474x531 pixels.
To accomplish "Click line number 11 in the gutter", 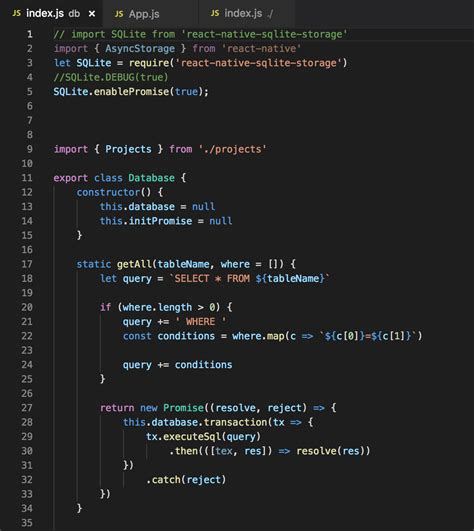I will 27,178.
